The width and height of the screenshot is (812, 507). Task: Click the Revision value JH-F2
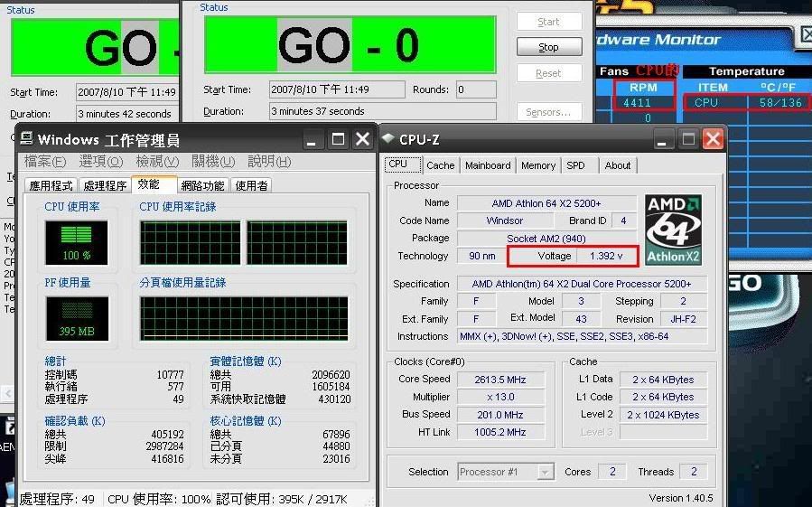(683, 319)
